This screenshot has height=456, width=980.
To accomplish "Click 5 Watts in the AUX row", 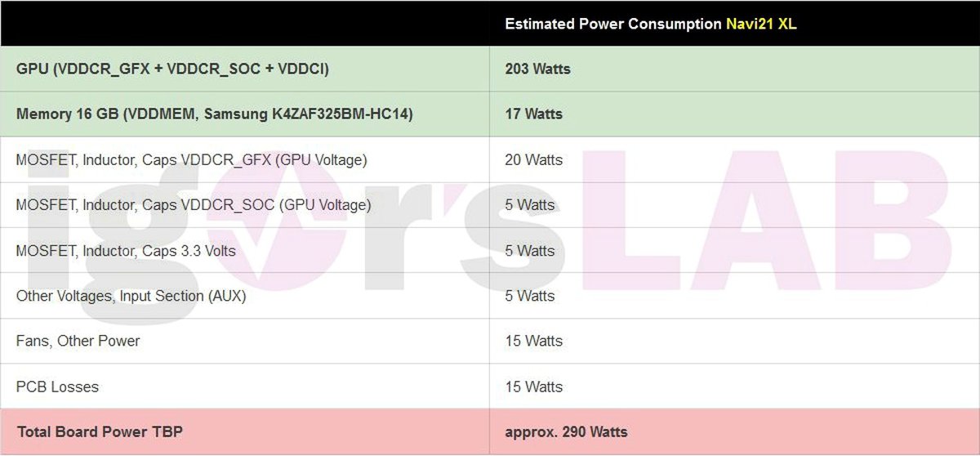I will click(529, 296).
